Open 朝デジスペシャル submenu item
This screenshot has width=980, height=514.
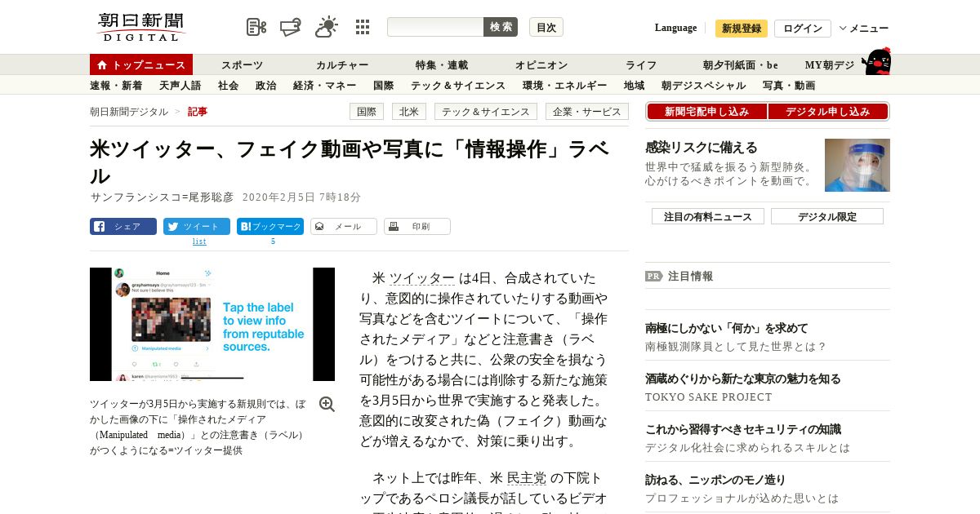click(703, 85)
